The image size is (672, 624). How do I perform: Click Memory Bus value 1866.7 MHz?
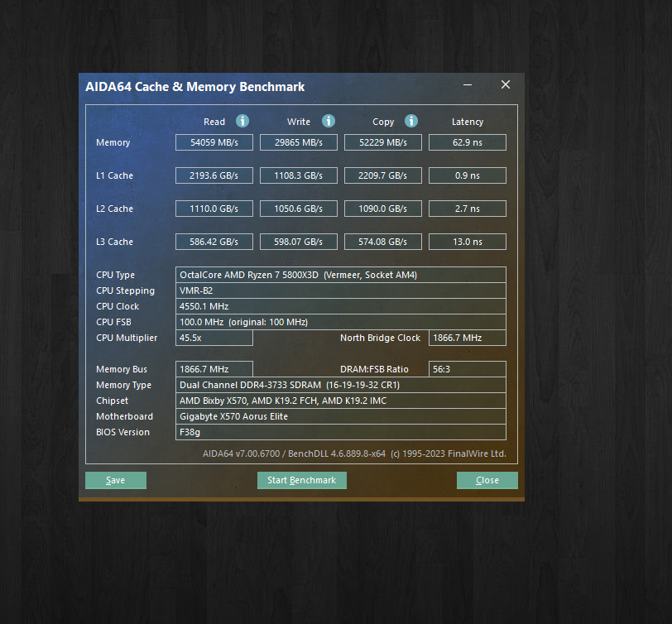[214, 369]
